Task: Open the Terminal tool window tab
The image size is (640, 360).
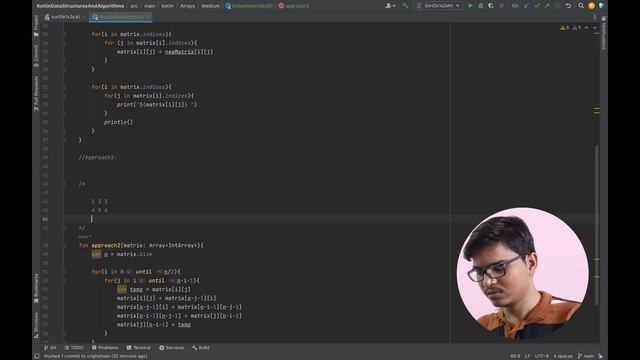Action: pyautogui.click(x=139, y=348)
